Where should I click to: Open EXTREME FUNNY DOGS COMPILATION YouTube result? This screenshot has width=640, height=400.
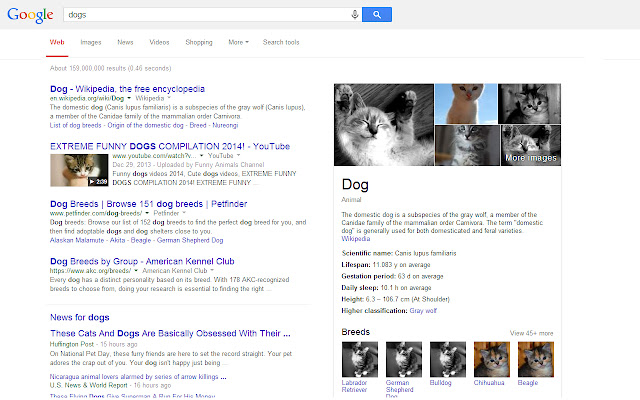coord(170,146)
